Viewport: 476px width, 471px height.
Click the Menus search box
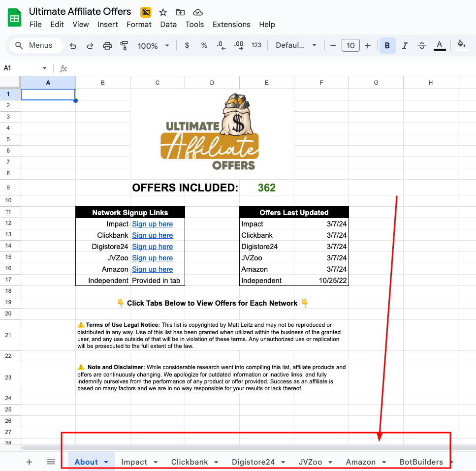tap(36, 45)
